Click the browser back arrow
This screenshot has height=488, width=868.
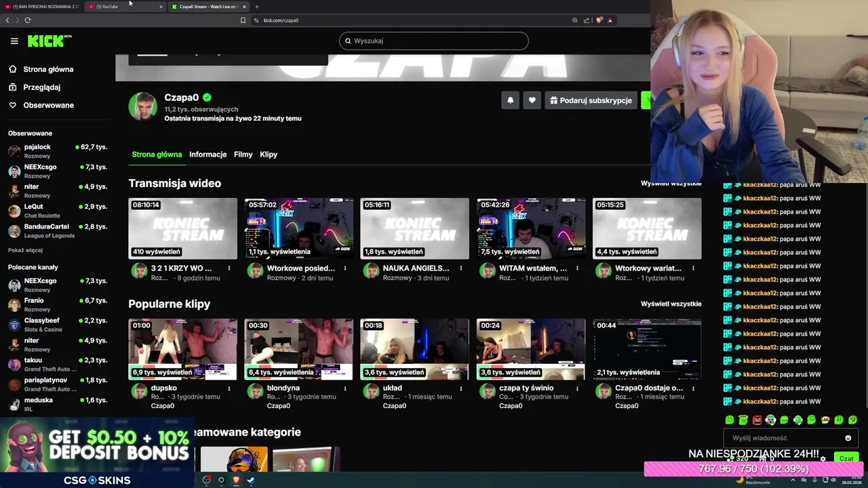pyautogui.click(x=7, y=20)
